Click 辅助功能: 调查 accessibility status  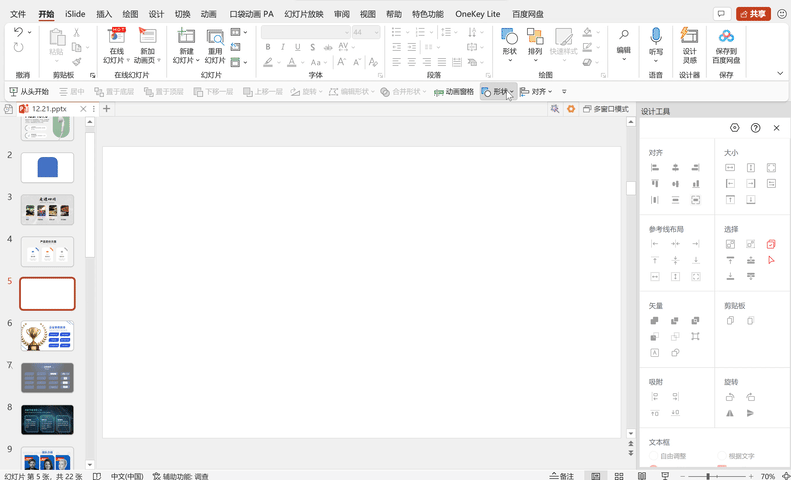(181, 476)
